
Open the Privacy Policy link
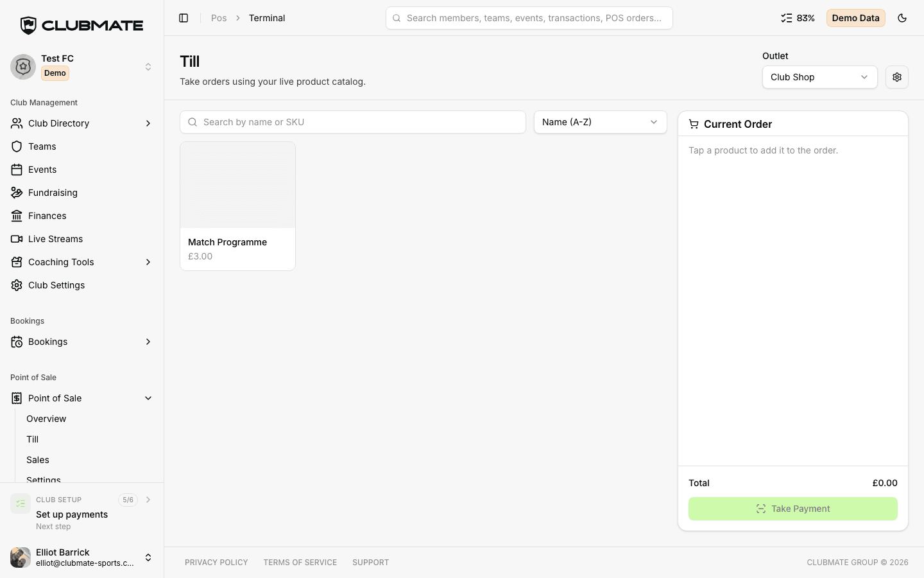(216, 563)
